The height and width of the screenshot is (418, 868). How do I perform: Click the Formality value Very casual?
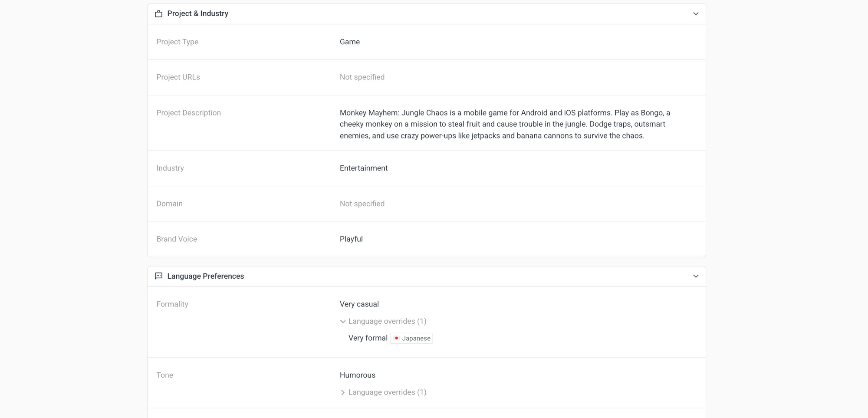pyautogui.click(x=359, y=304)
